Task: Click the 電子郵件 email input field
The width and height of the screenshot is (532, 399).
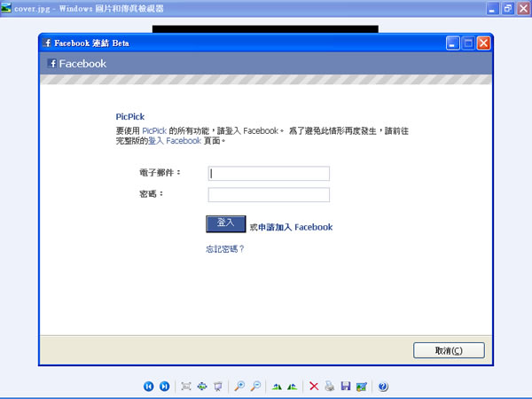Action: [x=269, y=174]
